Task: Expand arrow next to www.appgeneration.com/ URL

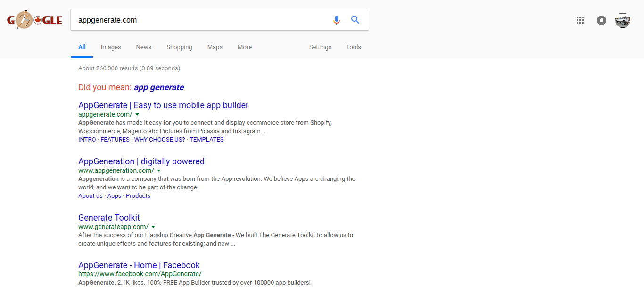Action: tap(159, 171)
